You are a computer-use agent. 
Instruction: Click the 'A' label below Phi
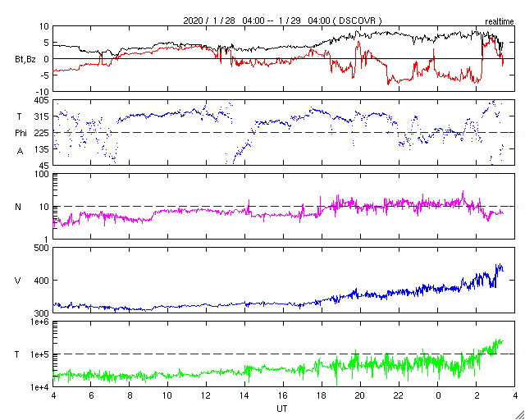click(20, 152)
